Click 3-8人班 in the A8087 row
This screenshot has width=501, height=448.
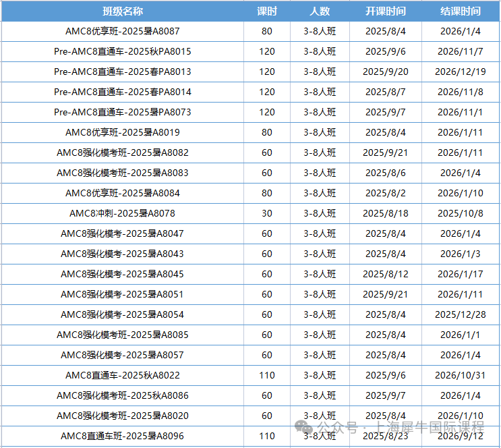(320, 31)
